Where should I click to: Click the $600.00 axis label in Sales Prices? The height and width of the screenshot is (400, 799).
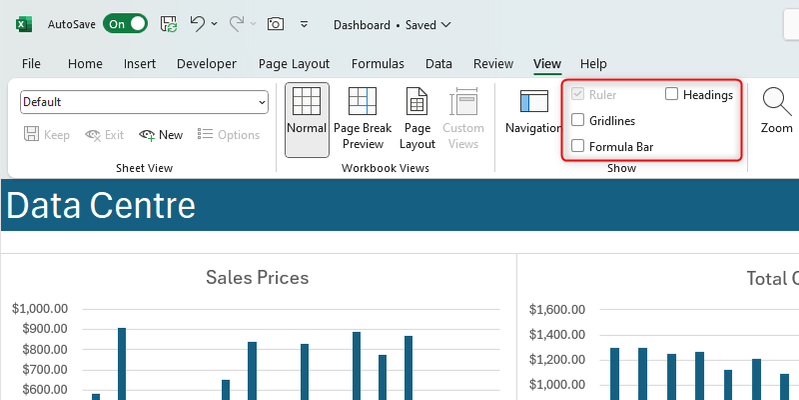(45, 390)
